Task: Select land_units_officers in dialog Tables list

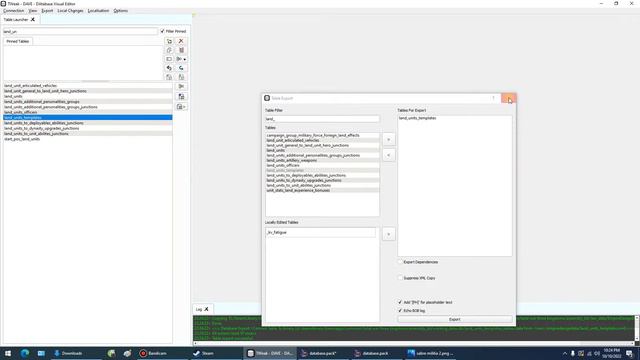Action: (x=322, y=165)
